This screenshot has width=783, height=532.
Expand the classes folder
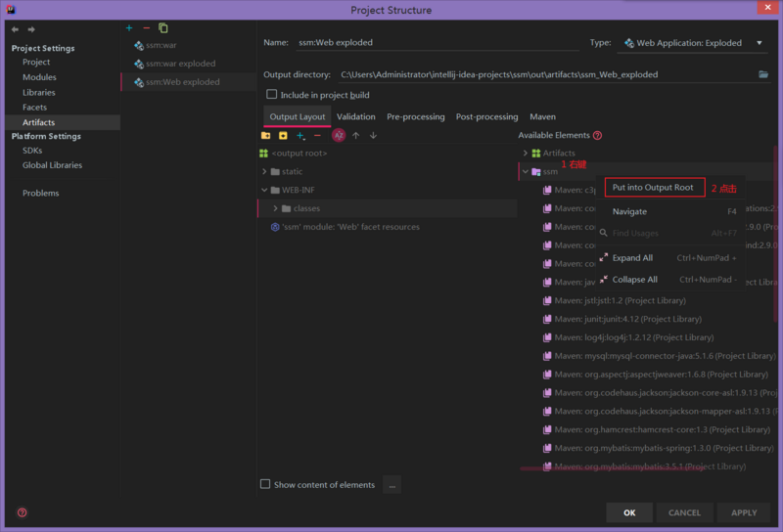tap(275, 208)
